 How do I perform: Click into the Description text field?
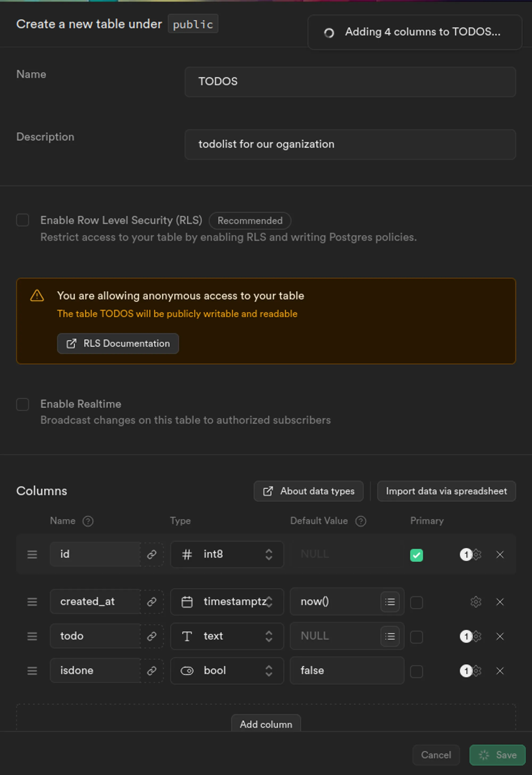[x=350, y=144]
